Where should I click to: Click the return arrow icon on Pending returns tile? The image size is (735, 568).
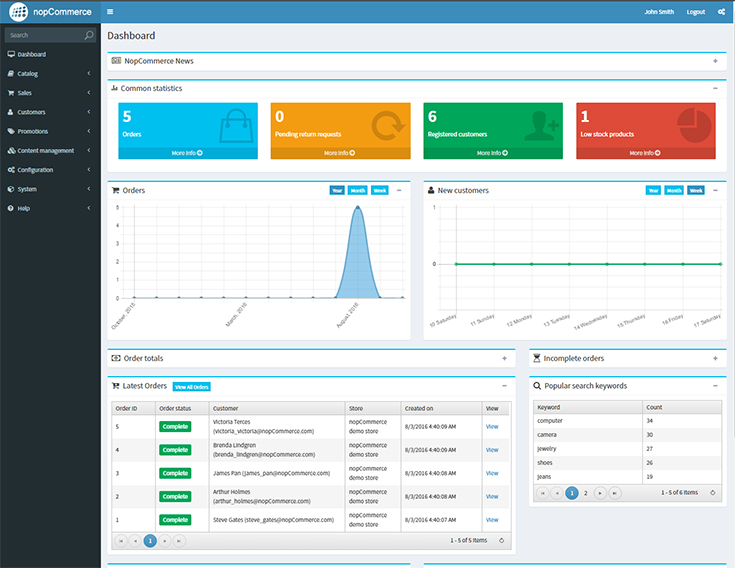(x=388, y=126)
